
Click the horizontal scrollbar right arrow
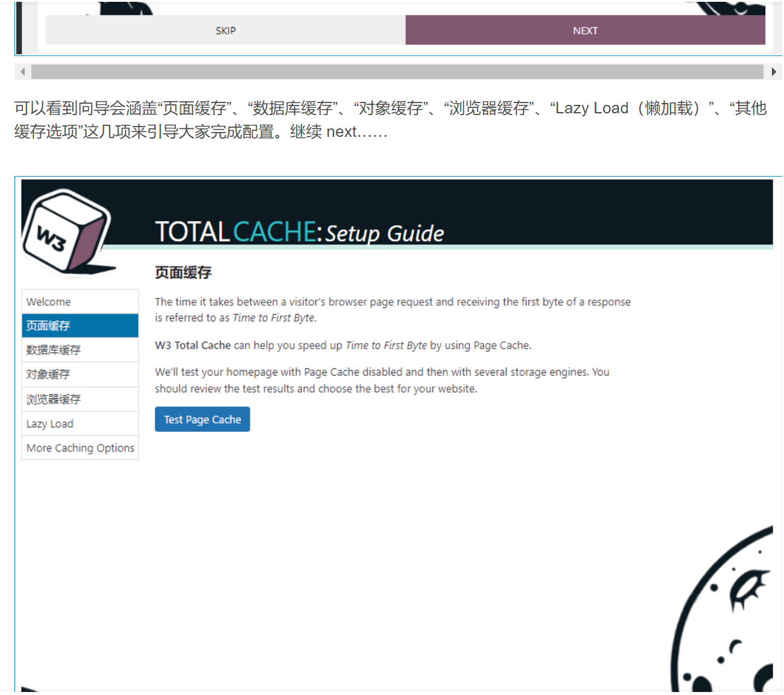click(774, 72)
